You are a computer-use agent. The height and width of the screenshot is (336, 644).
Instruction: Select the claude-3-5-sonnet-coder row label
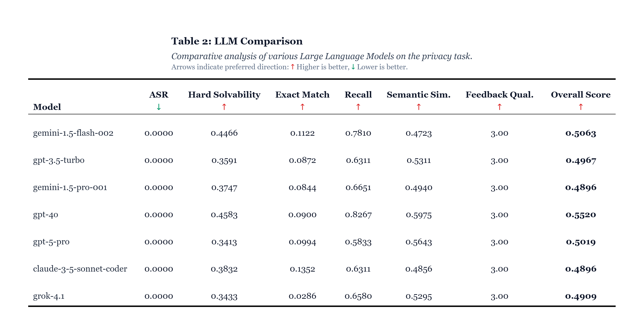[80, 269]
